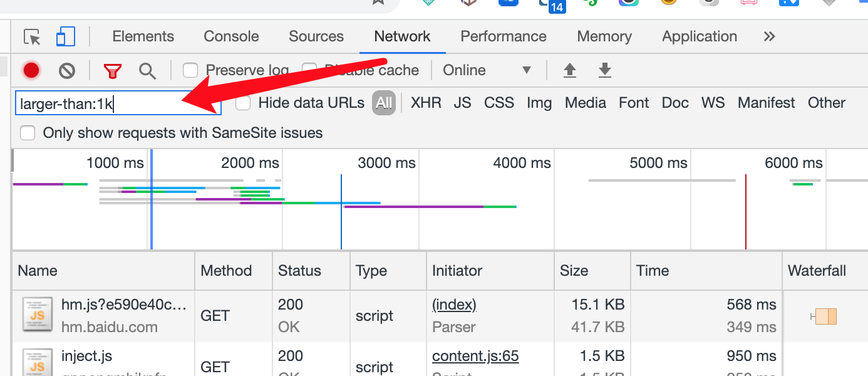Sort by Waterfall column header
Screen dimensions: 868x376
(825, 271)
